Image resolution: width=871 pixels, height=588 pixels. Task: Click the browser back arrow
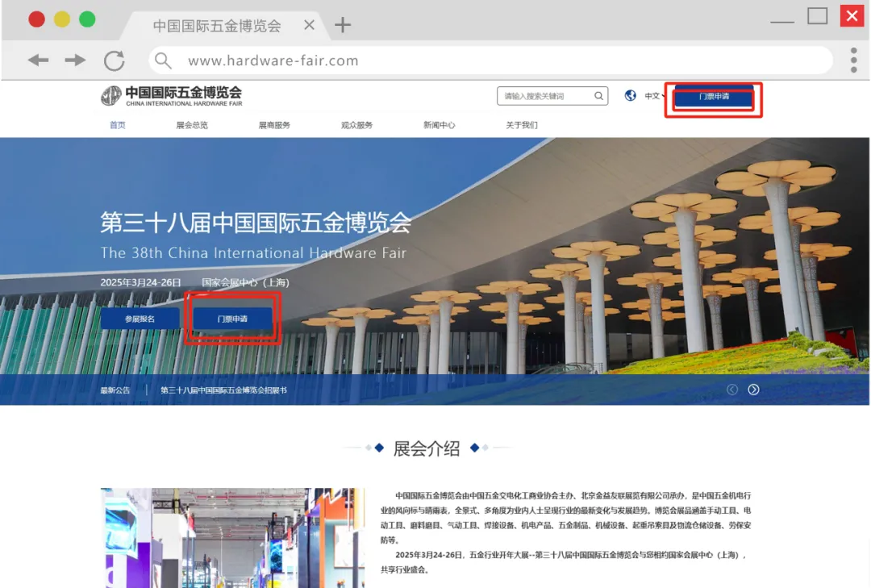click(39, 60)
